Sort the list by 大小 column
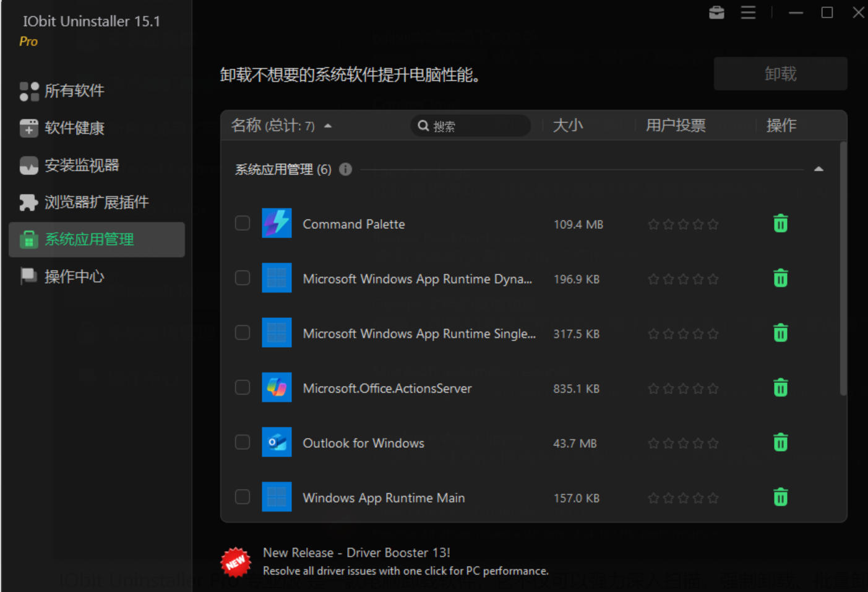 (567, 126)
